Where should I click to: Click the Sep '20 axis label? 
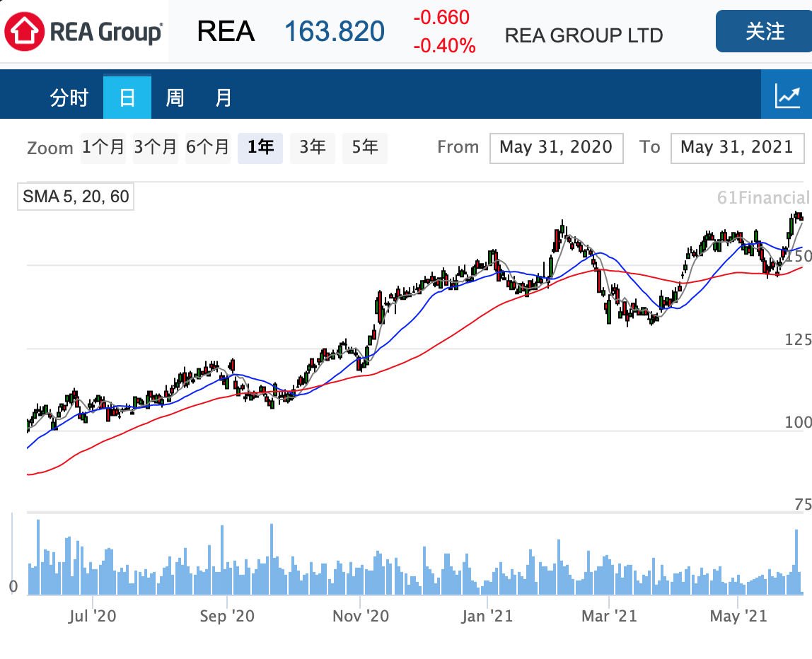pos(227,616)
